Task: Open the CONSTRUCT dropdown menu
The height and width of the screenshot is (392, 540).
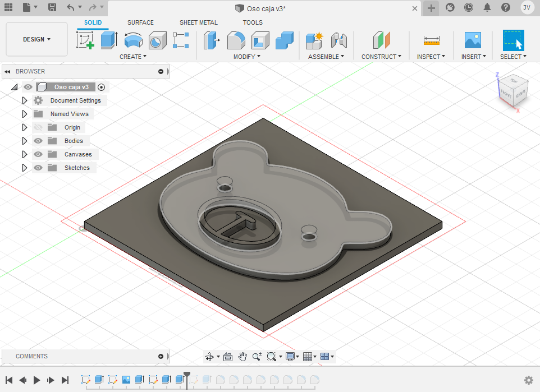Action: click(x=381, y=57)
